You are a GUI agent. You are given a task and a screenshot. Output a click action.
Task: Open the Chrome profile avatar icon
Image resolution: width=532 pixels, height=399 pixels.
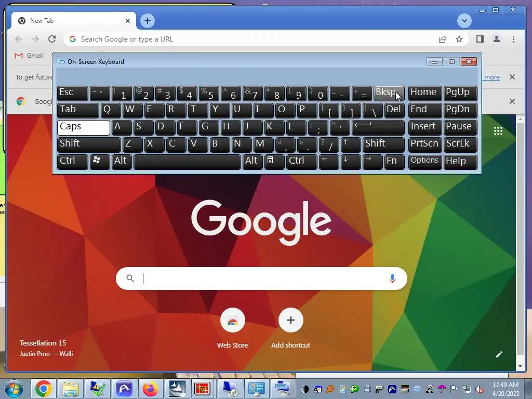pyautogui.click(x=496, y=39)
